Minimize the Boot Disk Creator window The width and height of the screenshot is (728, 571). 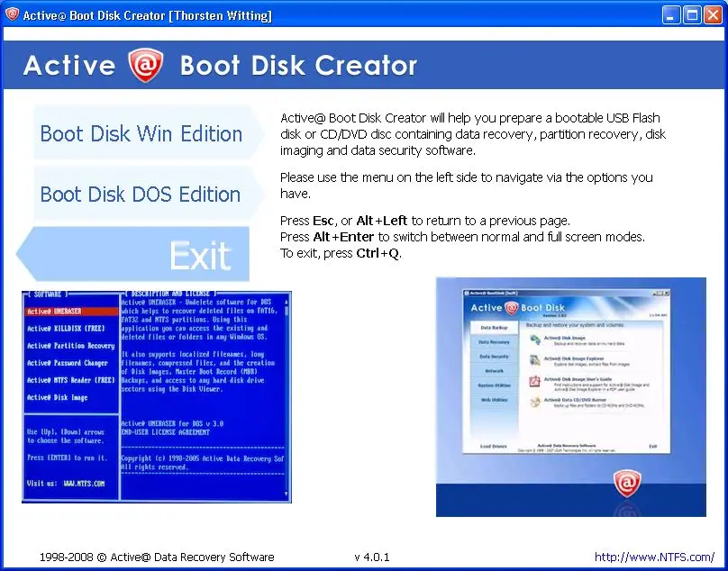pyautogui.click(x=670, y=15)
